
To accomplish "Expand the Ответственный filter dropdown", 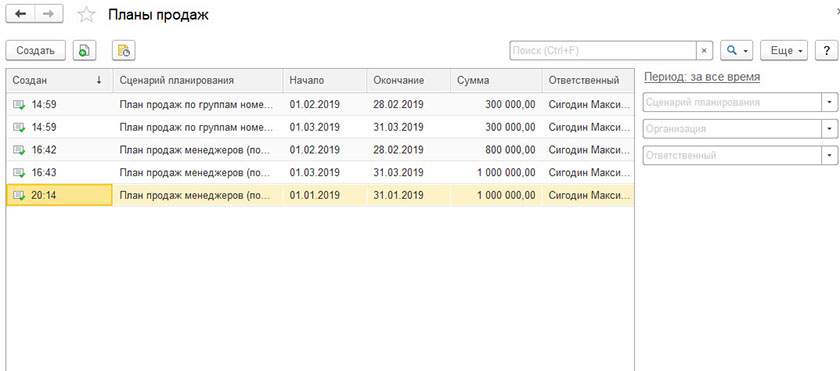I will 830,156.
